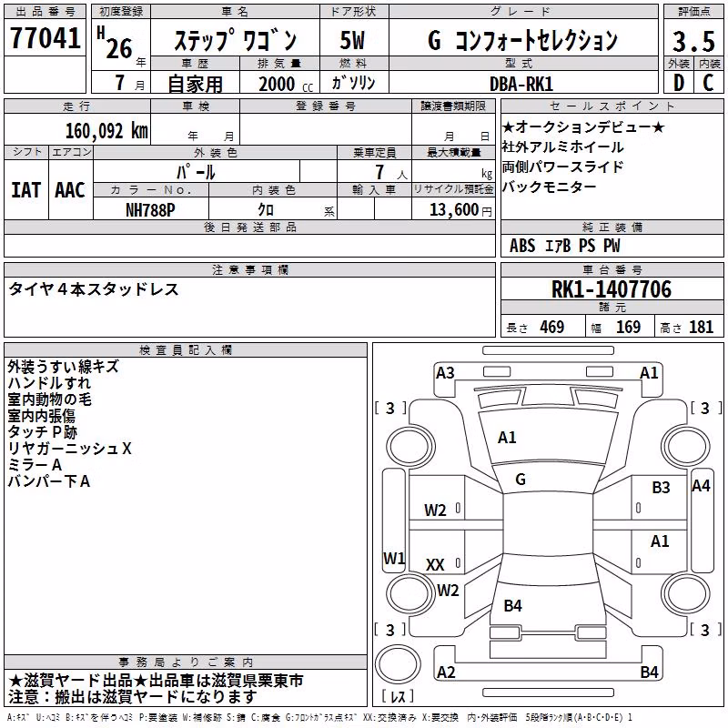Click the inspector note タッチP跡

coord(42,431)
